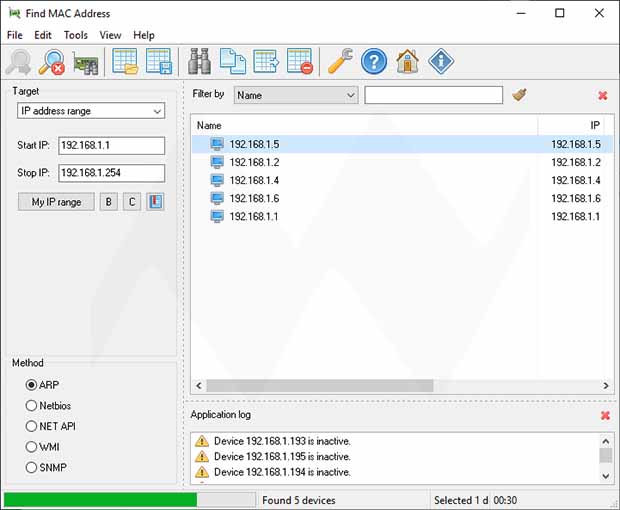The image size is (620, 510).
Task: Click the blue range button beside C
Action: [x=155, y=202]
